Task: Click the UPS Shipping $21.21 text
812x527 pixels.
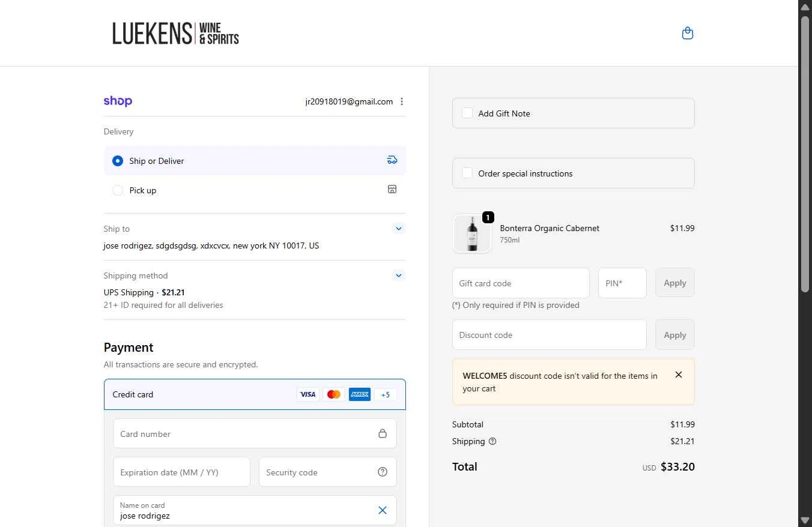Action: tap(144, 292)
